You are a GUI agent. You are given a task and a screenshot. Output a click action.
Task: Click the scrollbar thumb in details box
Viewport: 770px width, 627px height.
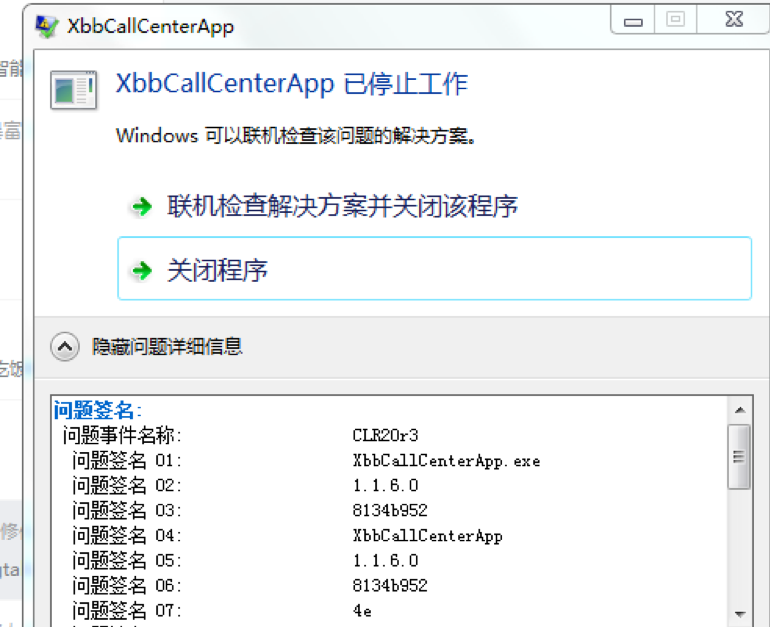coord(739,457)
